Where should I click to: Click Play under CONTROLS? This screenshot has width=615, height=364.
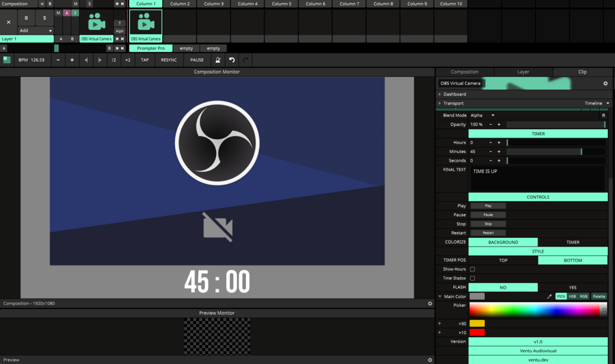(488, 206)
